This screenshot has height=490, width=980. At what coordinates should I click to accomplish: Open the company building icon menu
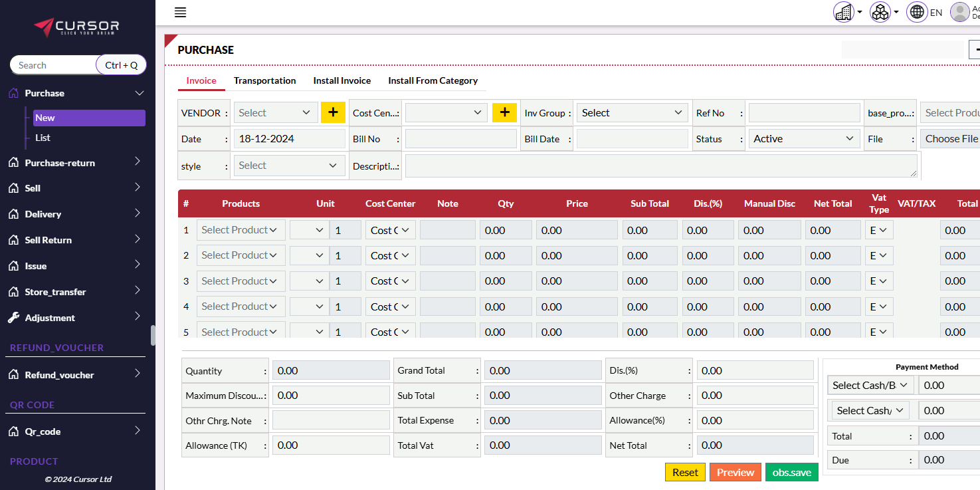[x=844, y=12]
